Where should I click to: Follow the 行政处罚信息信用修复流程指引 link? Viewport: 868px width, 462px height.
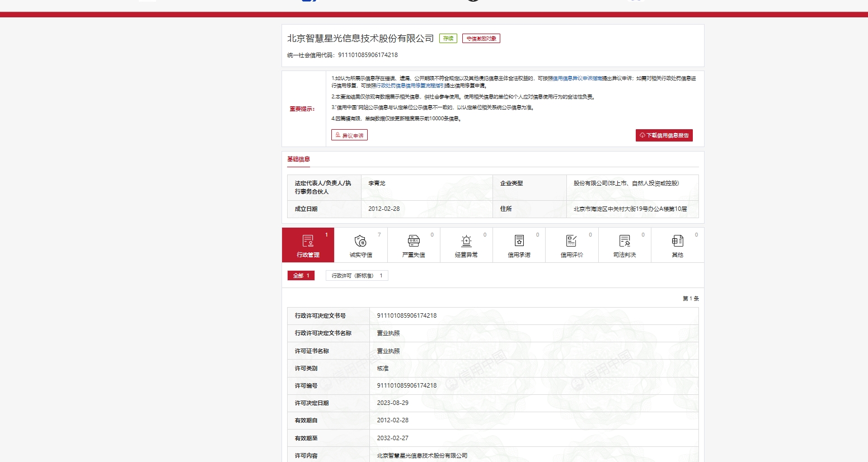[x=410, y=86]
